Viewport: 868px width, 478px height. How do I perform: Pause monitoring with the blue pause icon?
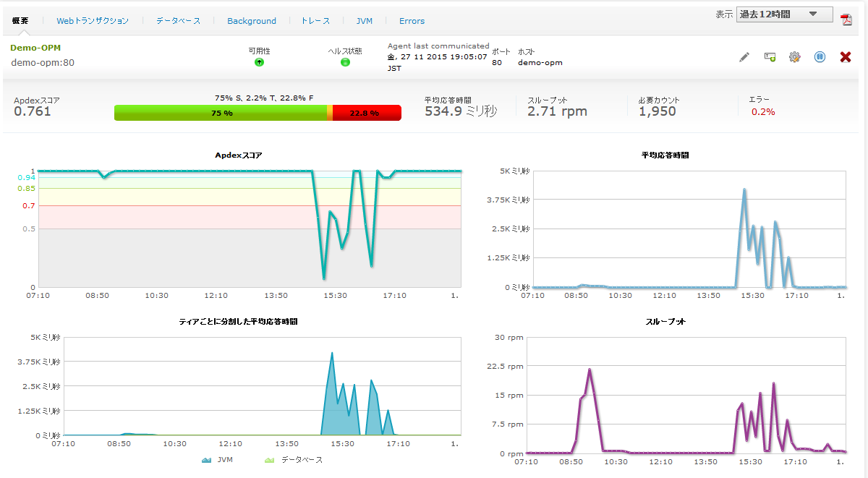pyautogui.click(x=820, y=57)
